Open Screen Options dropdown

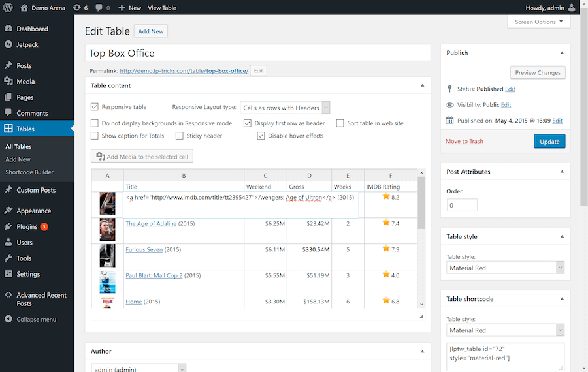coord(539,22)
